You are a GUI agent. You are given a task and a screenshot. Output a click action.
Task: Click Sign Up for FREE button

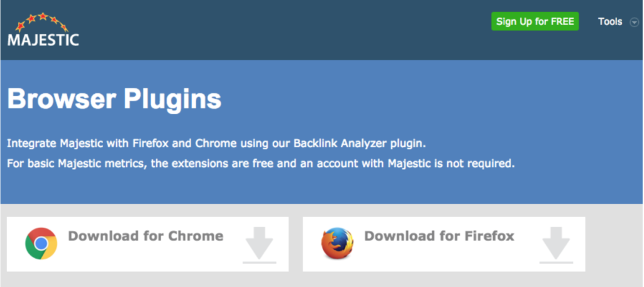[x=535, y=21]
